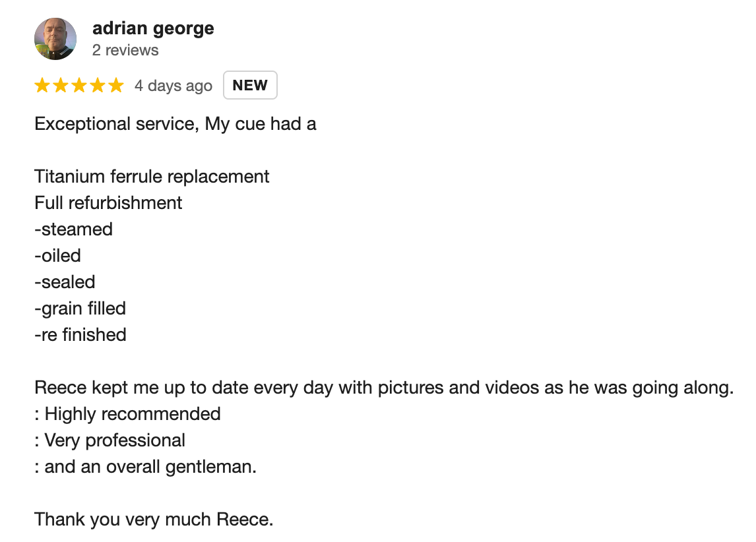Click the "-re finished" list entry
Image resolution: width=756 pixels, height=542 pixels.
click(x=80, y=335)
